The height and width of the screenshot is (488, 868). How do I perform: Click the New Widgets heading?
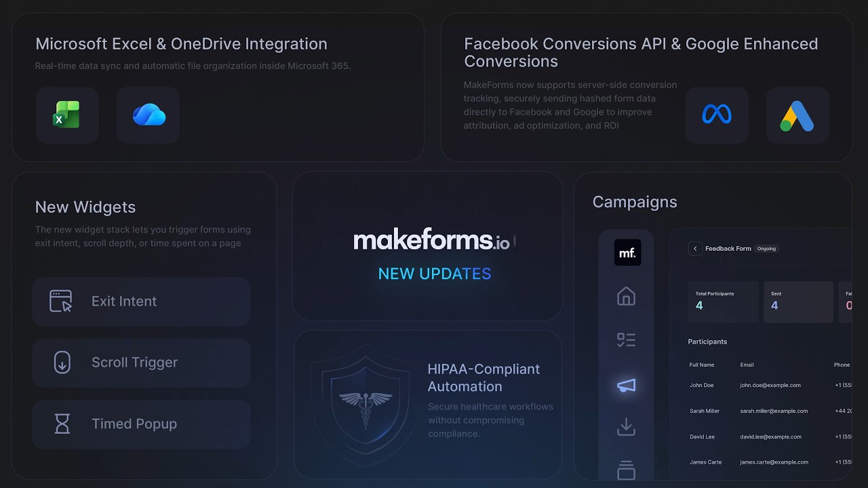[x=85, y=207]
